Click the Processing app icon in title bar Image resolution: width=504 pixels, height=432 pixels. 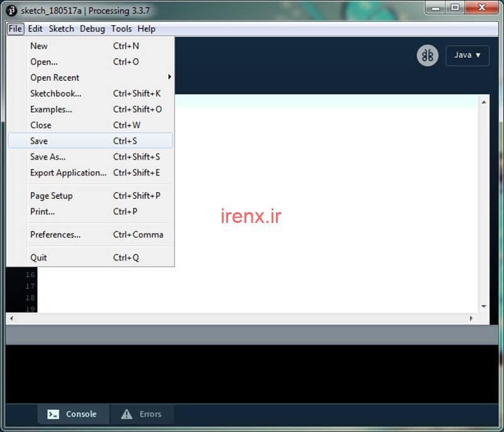pyautogui.click(x=11, y=11)
